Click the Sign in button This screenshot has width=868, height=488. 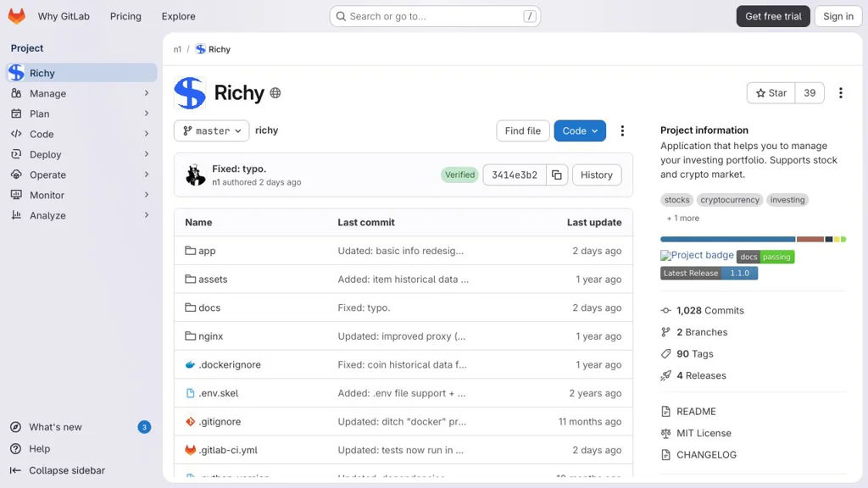click(838, 16)
